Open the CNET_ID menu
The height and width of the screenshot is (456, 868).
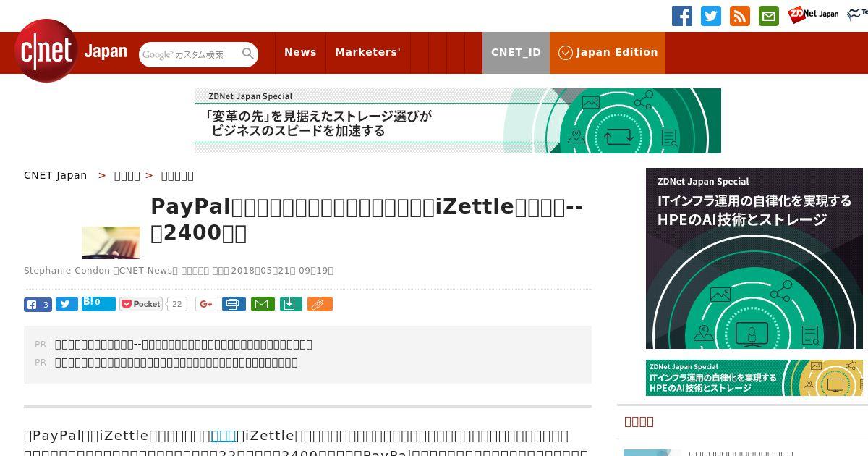click(x=516, y=52)
